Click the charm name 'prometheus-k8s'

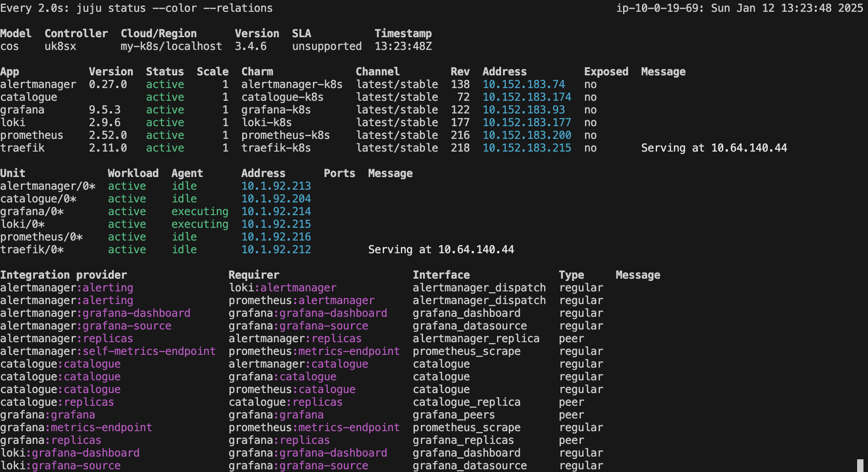(x=286, y=135)
